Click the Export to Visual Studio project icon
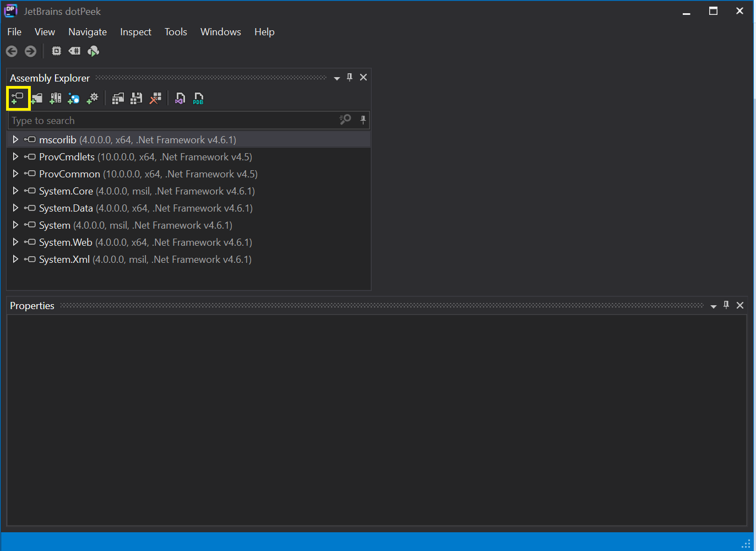 [x=180, y=99]
